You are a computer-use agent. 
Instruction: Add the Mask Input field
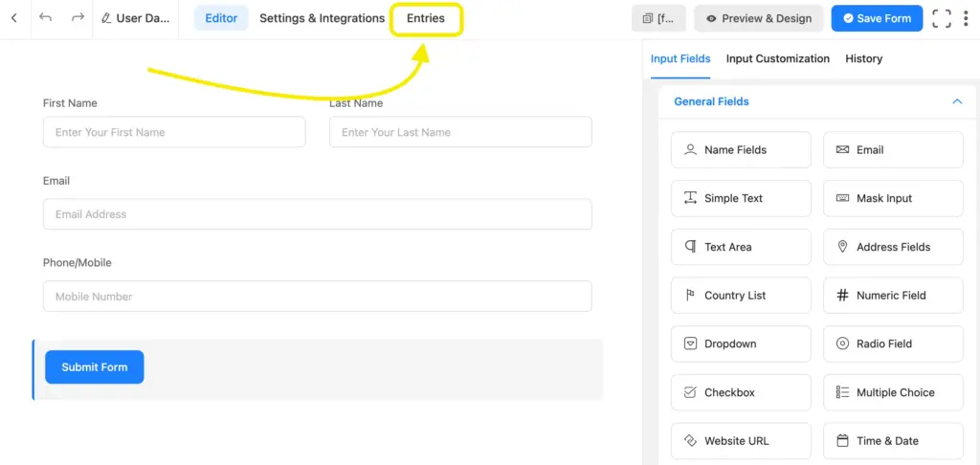point(893,198)
